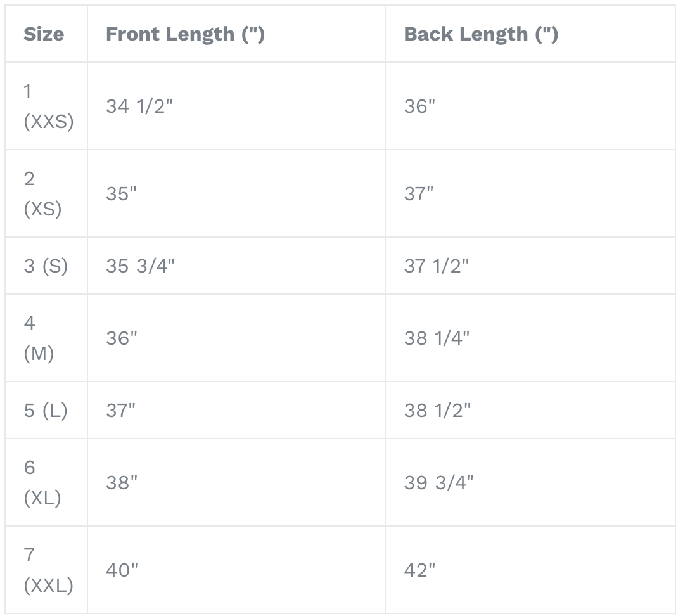This screenshot has width=678, height=616.
Task: Click the Front Length column header
Action: tap(185, 34)
